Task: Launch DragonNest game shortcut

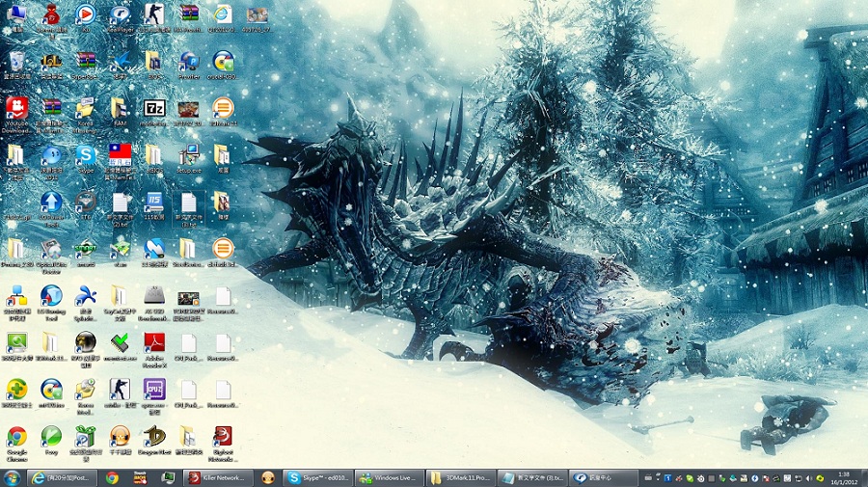Action: pos(154,437)
